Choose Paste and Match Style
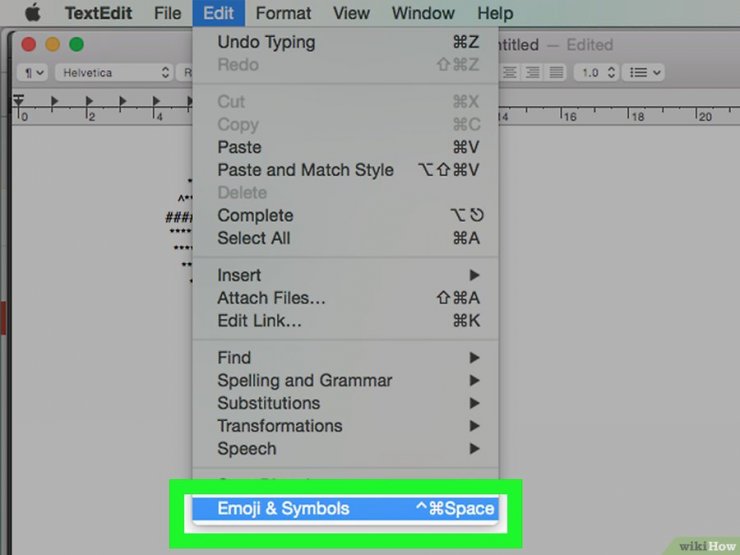740x555 pixels. [345, 170]
